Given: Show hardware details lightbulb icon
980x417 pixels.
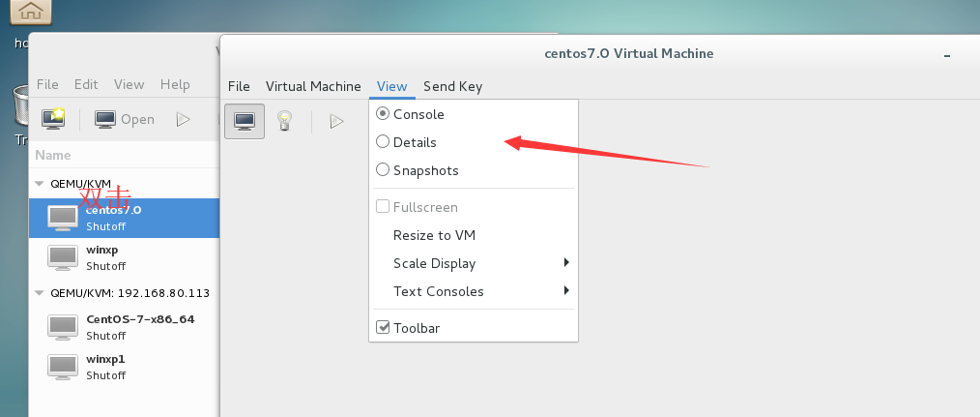Looking at the screenshot, I should [285, 120].
